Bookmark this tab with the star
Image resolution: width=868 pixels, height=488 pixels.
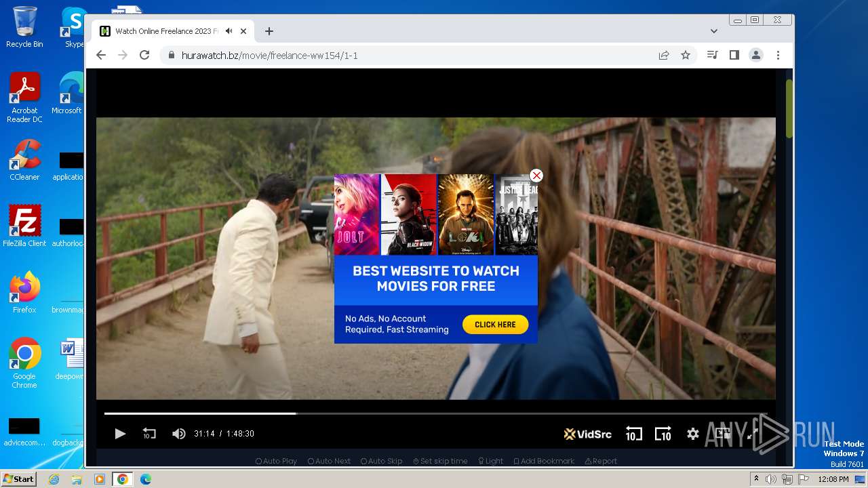686,56
